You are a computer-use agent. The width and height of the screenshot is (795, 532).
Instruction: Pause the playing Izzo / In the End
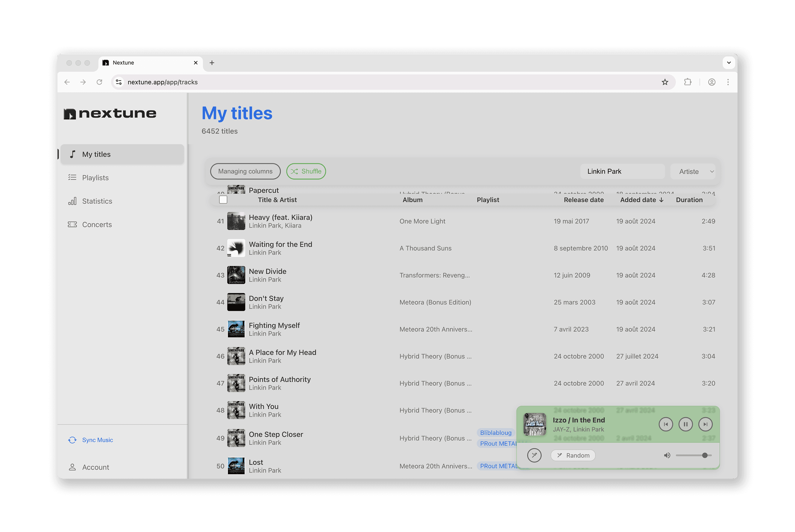[685, 424]
